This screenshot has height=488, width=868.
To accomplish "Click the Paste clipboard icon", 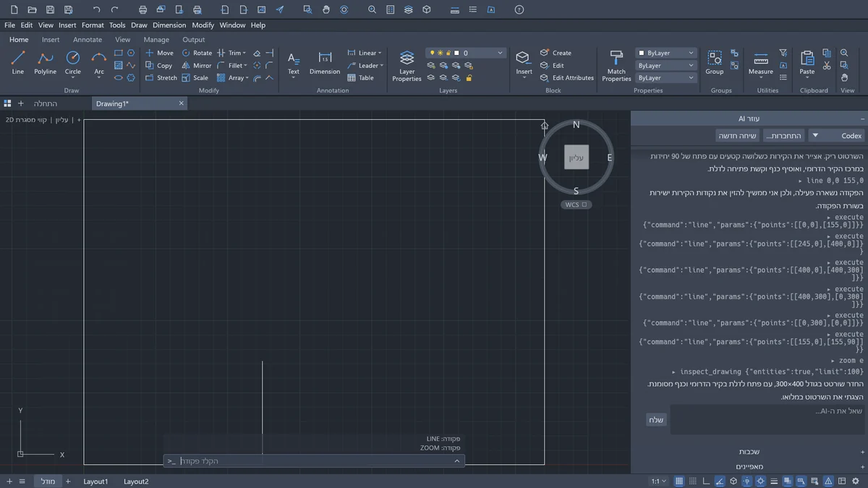I will click(x=807, y=63).
